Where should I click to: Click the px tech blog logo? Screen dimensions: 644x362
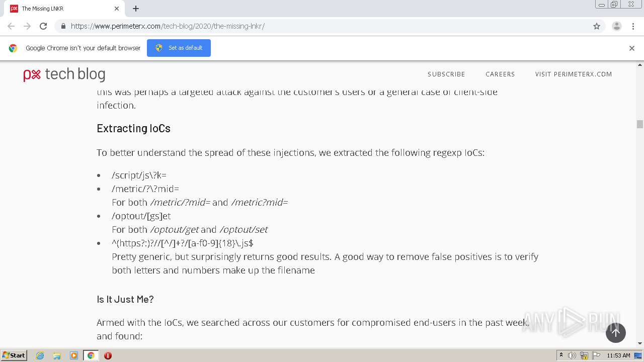point(64,74)
